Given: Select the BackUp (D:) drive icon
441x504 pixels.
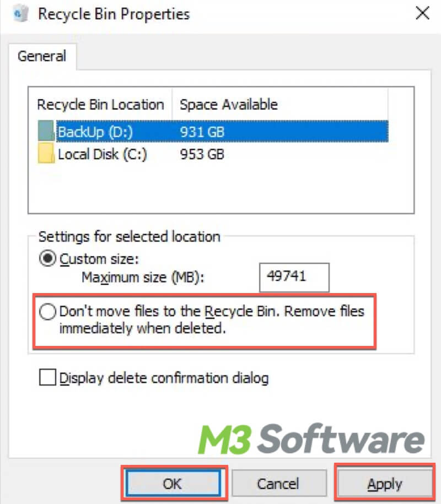Looking at the screenshot, I should click(x=46, y=131).
